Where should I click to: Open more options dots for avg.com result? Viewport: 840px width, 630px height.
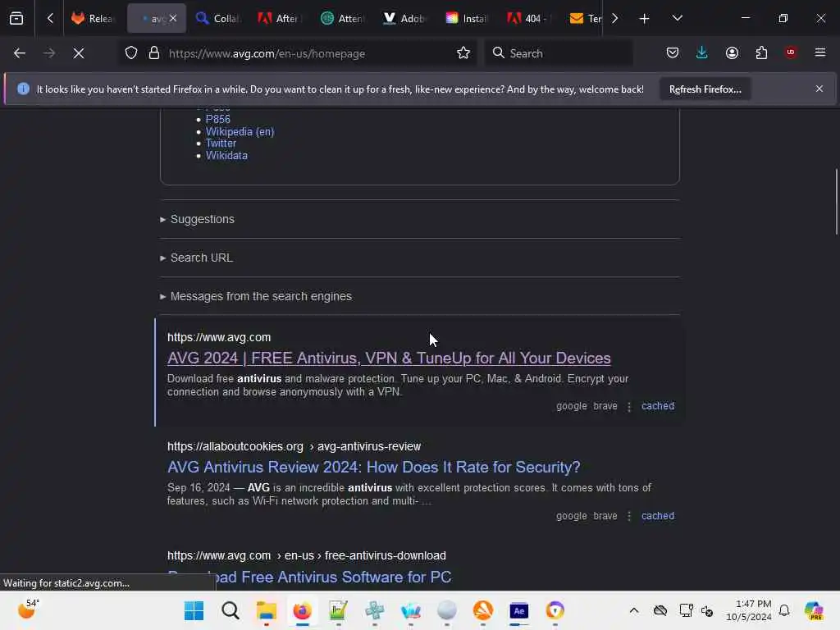coord(629,407)
